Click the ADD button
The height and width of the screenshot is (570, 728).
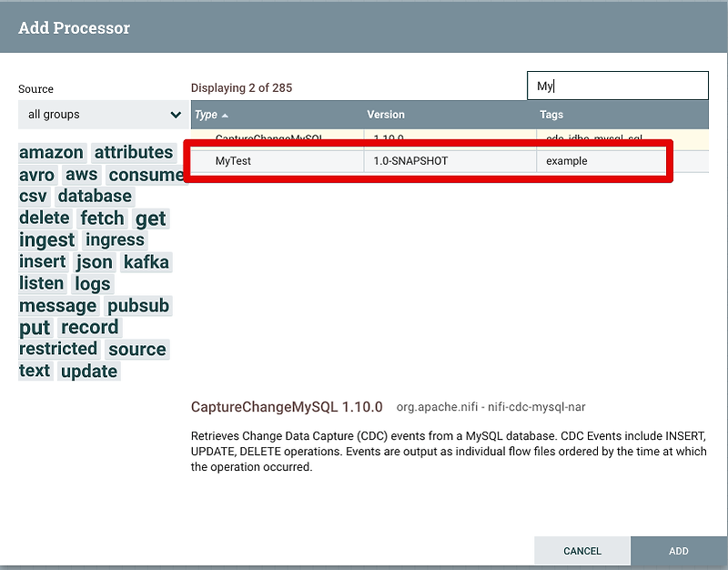coord(679,551)
